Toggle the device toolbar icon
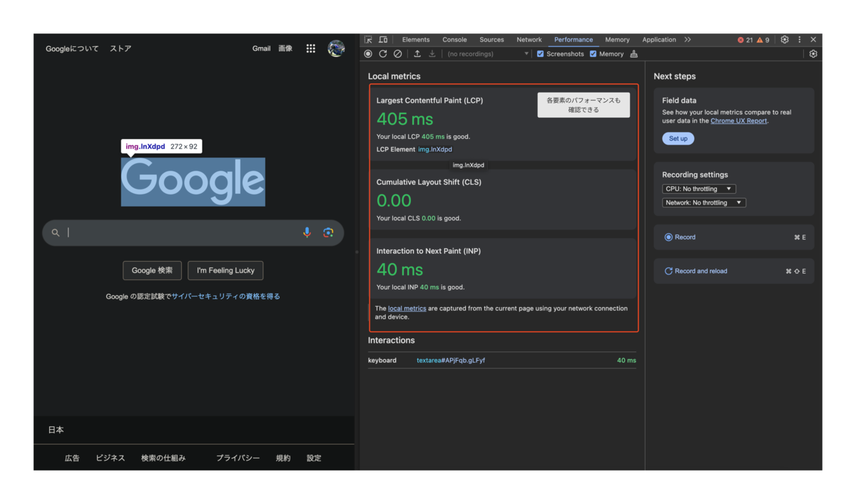Screen dimensions: 856x504 pos(383,40)
